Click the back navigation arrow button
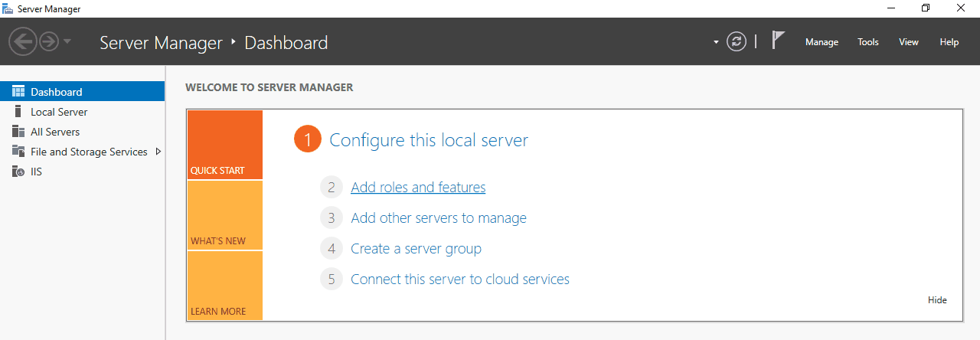Image resolution: width=980 pixels, height=340 pixels. (22, 41)
